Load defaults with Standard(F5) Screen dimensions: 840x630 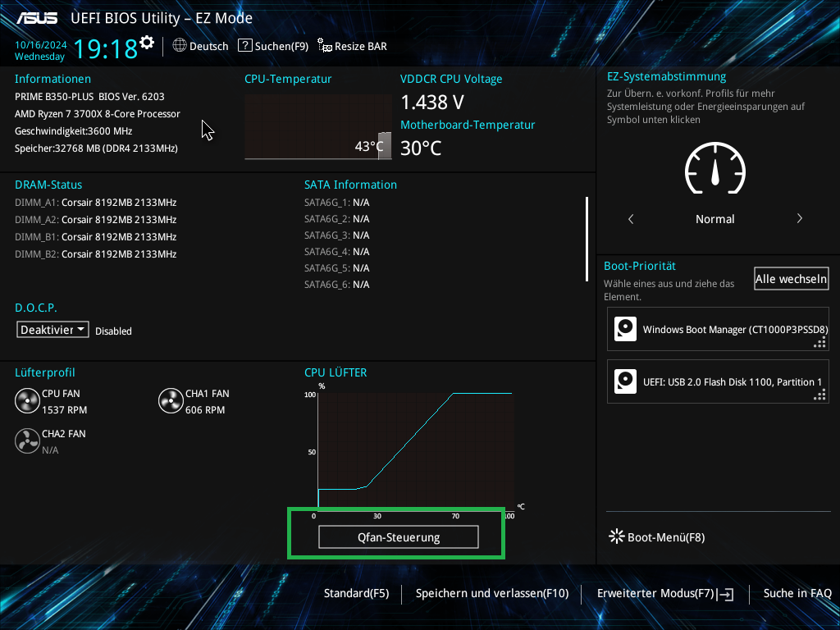tap(356, 593)
